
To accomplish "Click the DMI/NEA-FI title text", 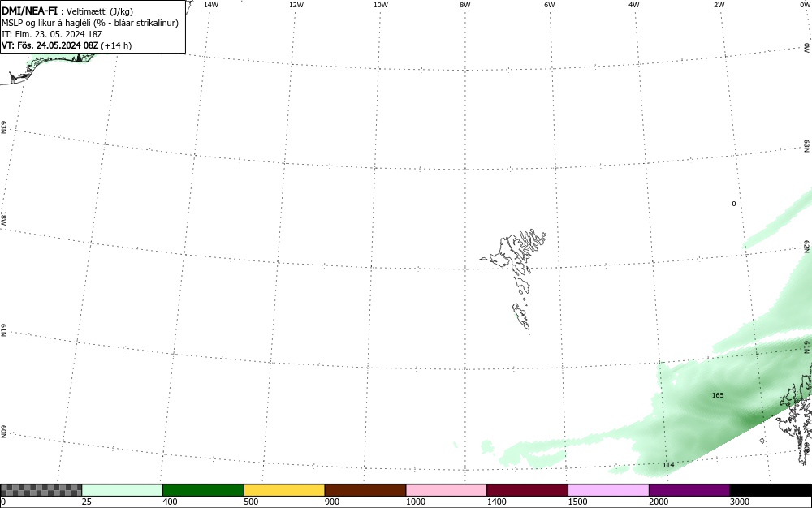I will click(29, 11).
